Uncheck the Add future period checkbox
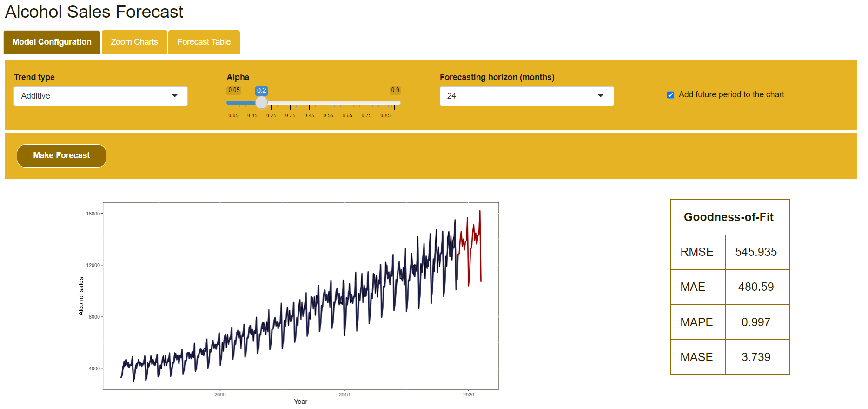868x409 pixels. [670, 95]
